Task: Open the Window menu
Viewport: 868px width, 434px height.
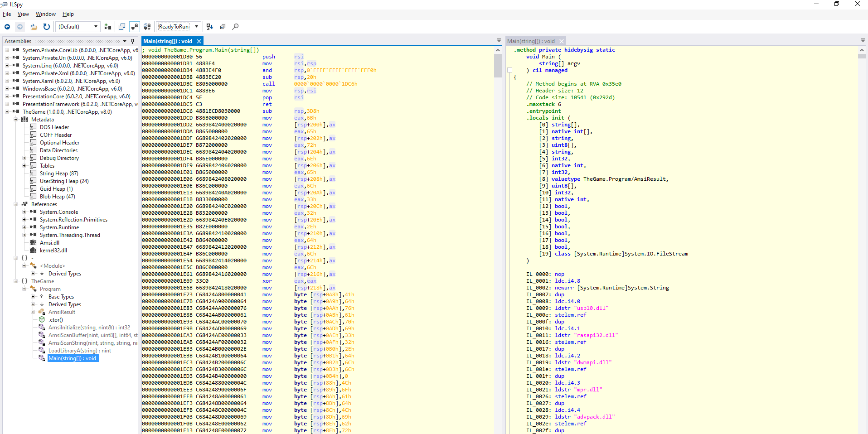Action: pyautogui.click(x=46, y=14)
